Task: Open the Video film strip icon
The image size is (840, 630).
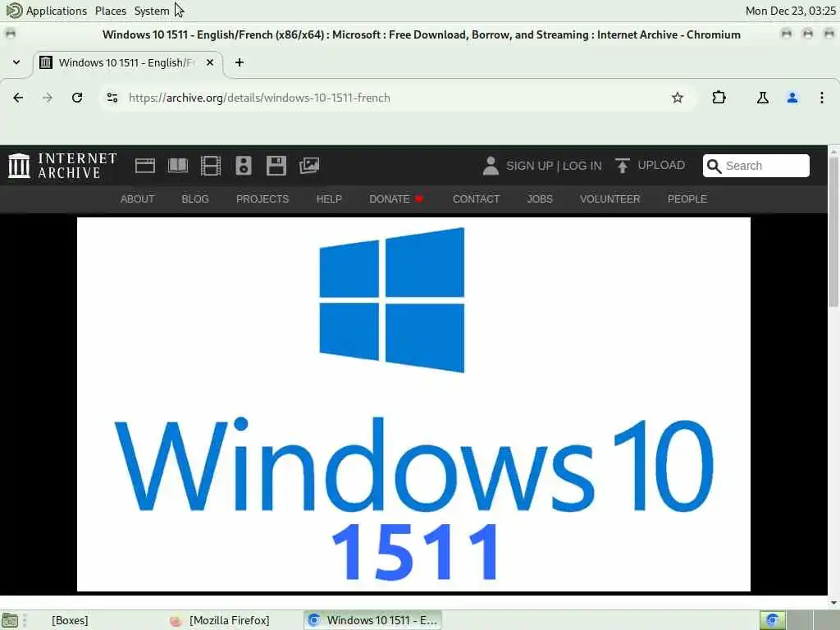Action: (x=211, y=166)
